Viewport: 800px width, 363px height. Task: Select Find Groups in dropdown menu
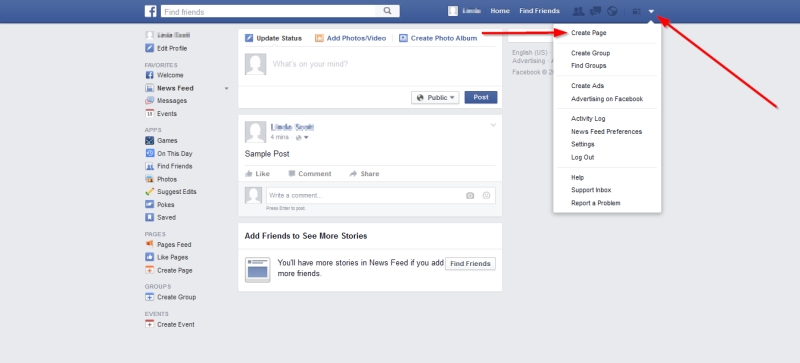pyautogui.click(x=589, y=66)
